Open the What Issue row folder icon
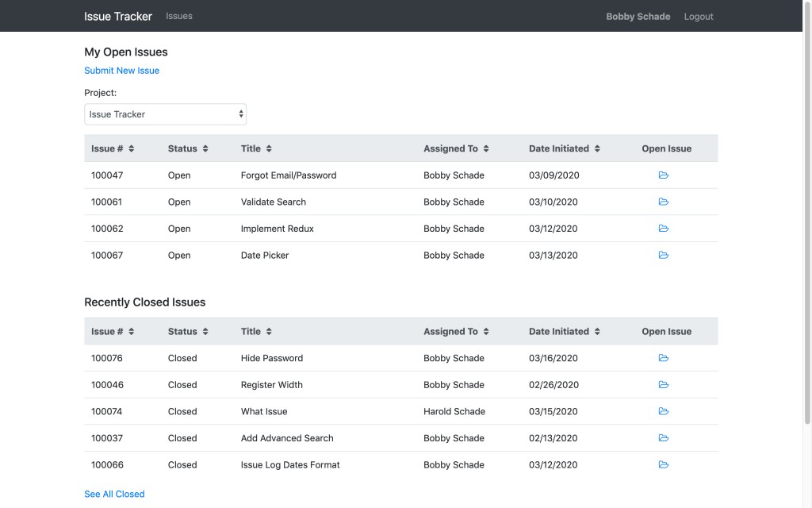The height and width of the screenshot is (508, 812). [x=664, y=411]
